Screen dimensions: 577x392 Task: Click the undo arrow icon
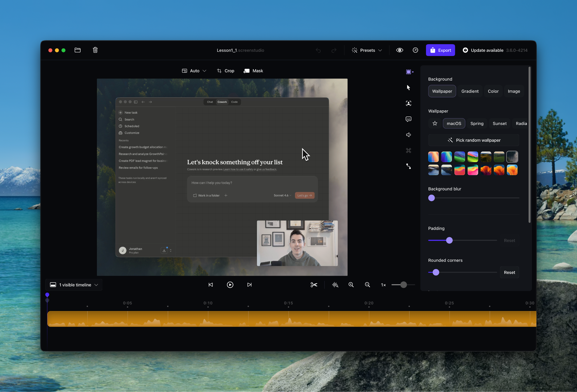tap(318, 50)
